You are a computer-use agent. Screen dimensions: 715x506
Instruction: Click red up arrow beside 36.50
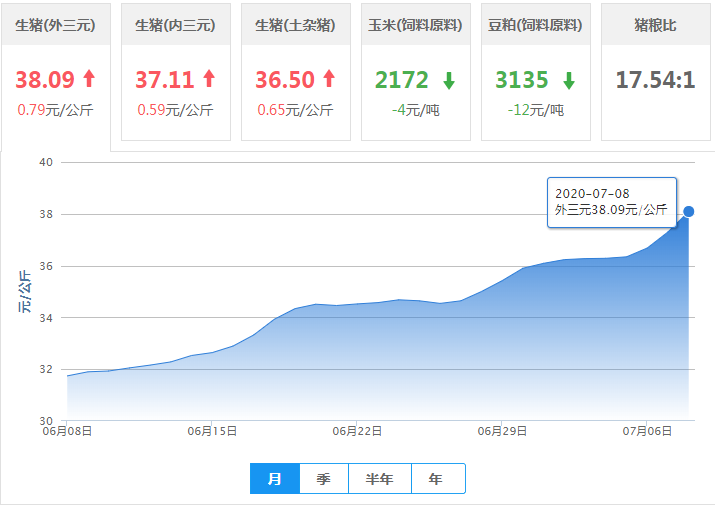pyautogui.click(x=329, y=80)
